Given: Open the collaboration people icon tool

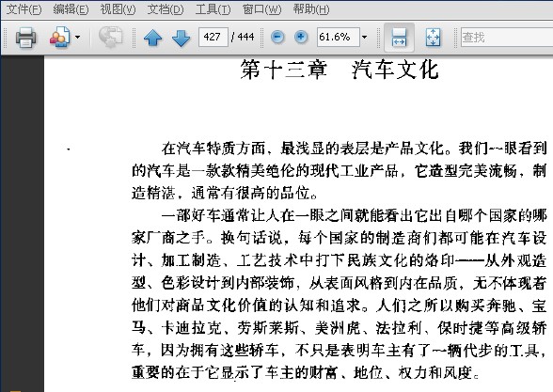Looking at the screenshot, I should [x=59, y=37].
